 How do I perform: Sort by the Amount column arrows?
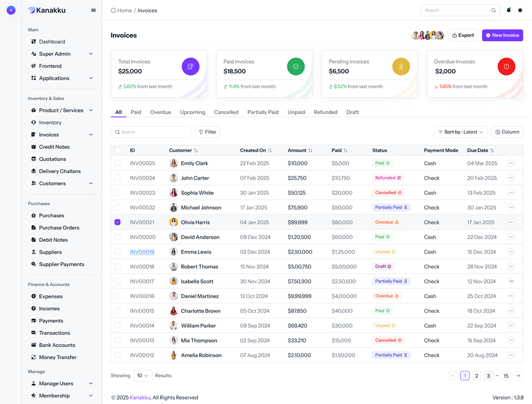tap(310, 150)
